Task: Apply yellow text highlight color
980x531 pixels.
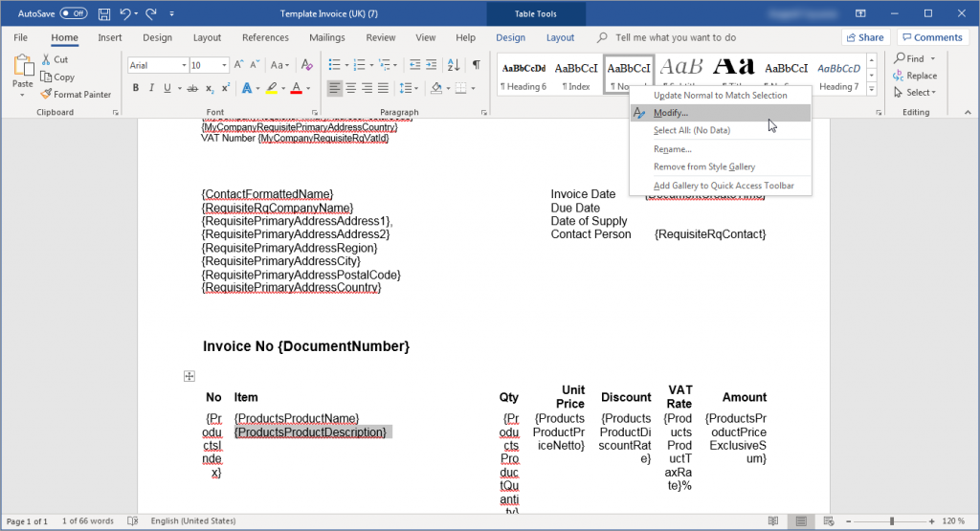Action: click(x=272, y=88)
